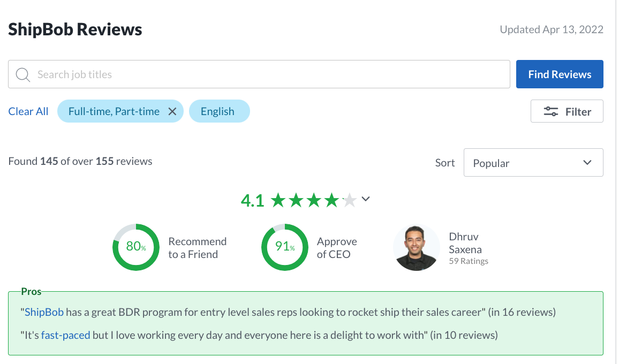The image size is (619, 364).
Task: Click the Full-time, Part-time filter label
Action: [114, 111]
